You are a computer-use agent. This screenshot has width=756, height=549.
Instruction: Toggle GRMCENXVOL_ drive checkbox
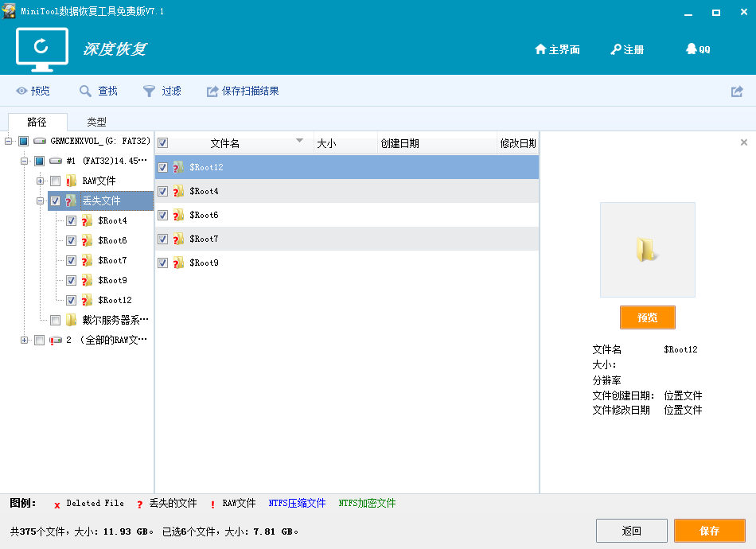24,141
